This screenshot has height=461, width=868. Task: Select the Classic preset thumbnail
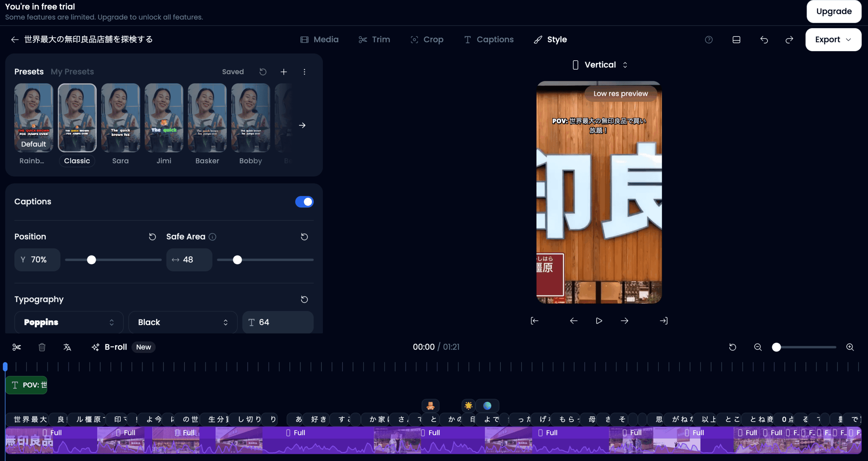point(77,118)
